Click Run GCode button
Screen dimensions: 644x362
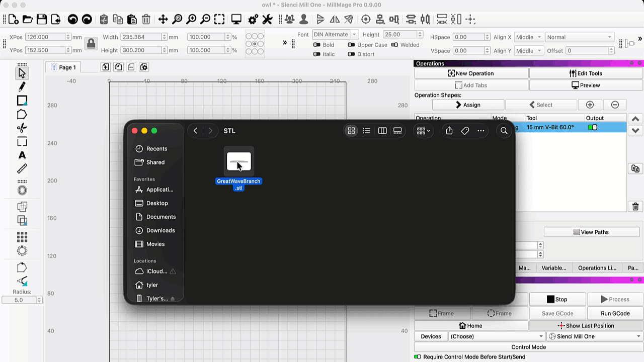pyautogui.click(x=615, y=313)
